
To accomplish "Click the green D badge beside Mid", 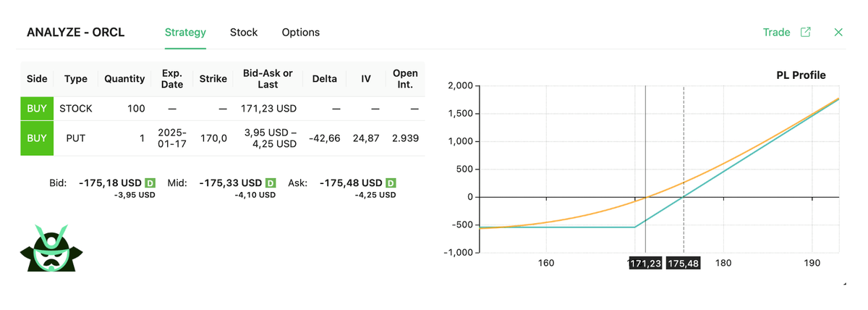I will (271, 183).
